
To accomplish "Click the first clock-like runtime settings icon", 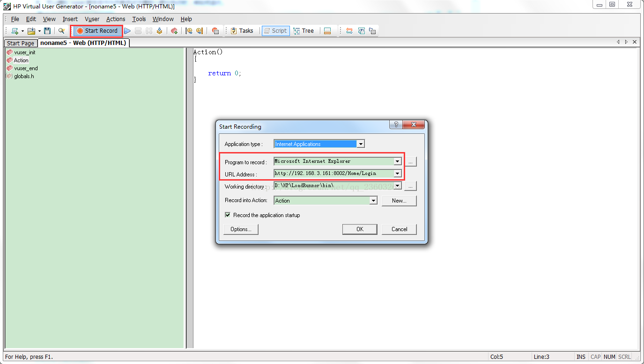I will click(x=189, y=31).
